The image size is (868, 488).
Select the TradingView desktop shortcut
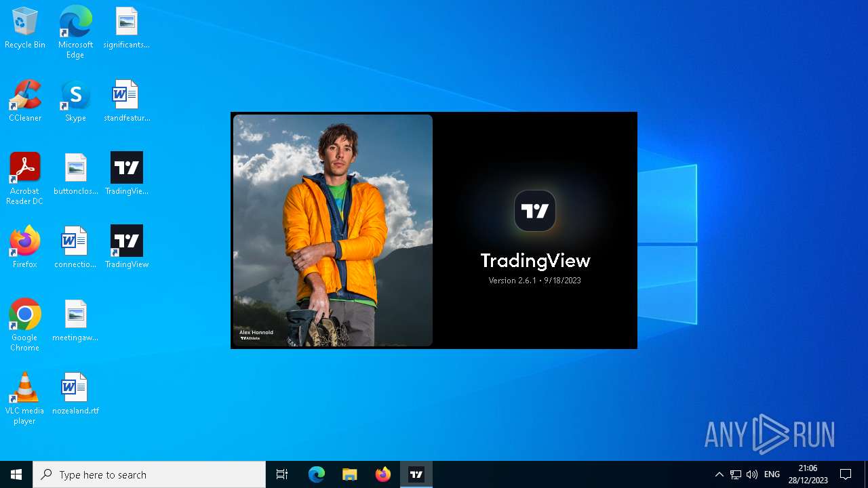(127, 247)
